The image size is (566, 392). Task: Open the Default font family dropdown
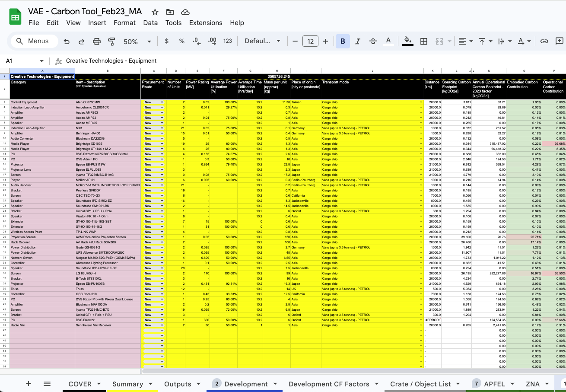coord(262,41)
